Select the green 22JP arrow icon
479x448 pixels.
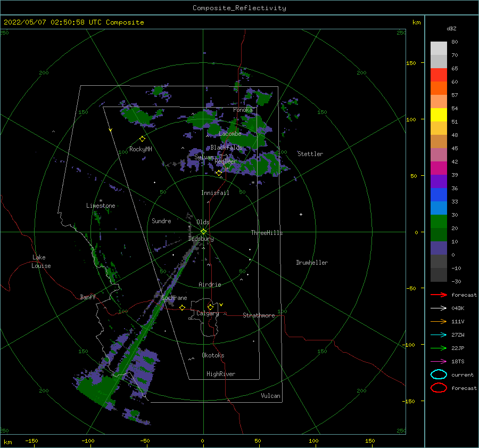[x=439, y=348]
